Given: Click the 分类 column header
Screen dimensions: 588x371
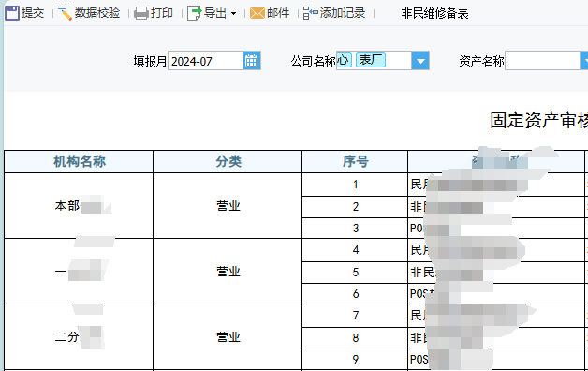Looking at the screenshot, I should 228,162.
